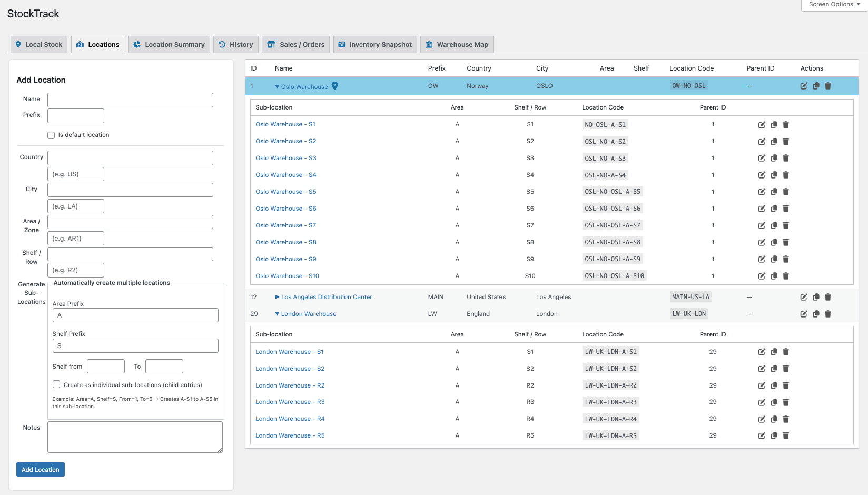The width and height of the screenshot is (868, 495).
Task: Click the delete trash icon for London Warehouse
Action: [827, 314]
